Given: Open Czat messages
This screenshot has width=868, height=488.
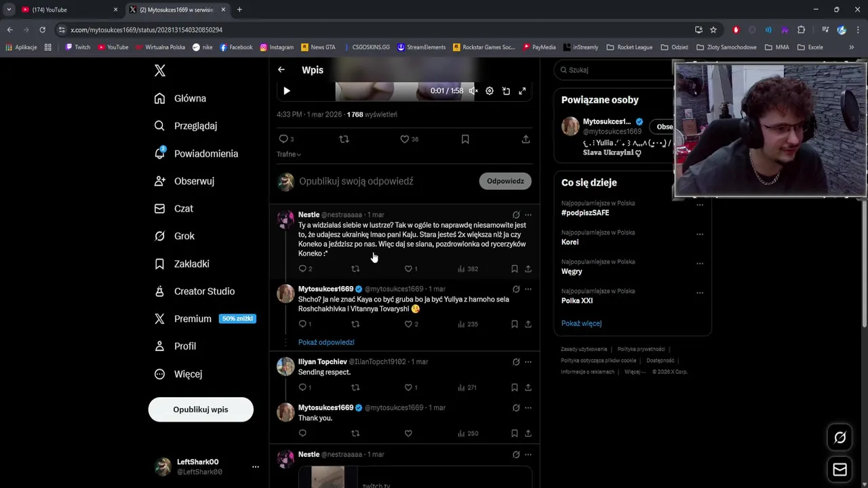Looking at the screenshot, I should pos(174,209).
